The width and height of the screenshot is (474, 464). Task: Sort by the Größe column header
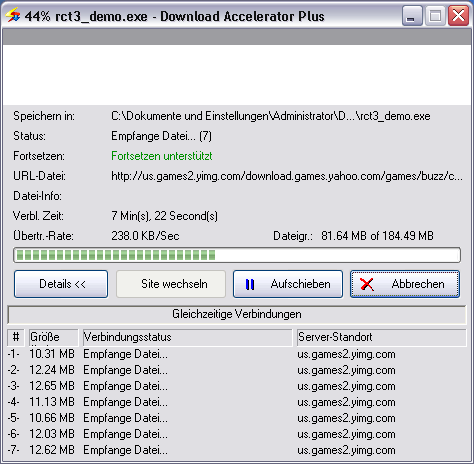pos(53,337)
